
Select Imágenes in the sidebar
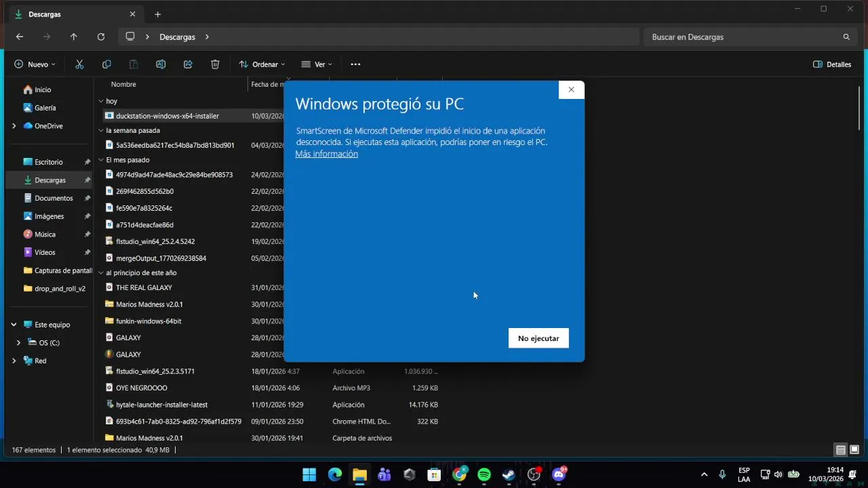click(x=49, y=216)
